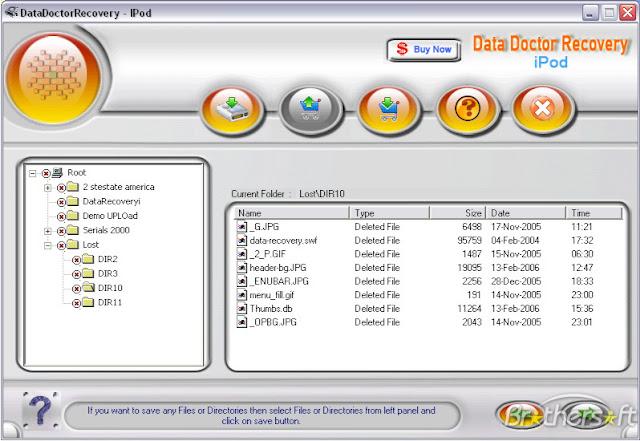The width and height of the screenshot is (640, 441).
Task: Toggle the red mark beside Lost
Action: [x=61, y=245]
